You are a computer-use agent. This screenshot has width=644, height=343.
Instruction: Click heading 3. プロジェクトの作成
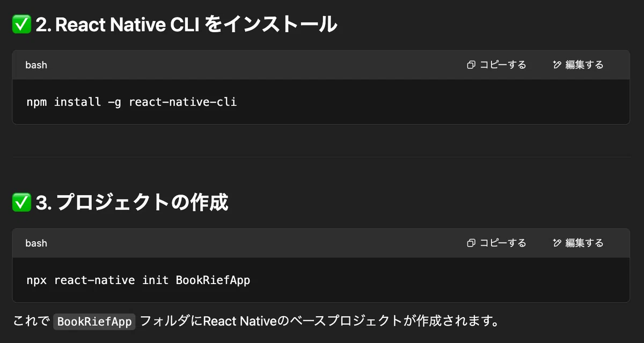(132, 203)
